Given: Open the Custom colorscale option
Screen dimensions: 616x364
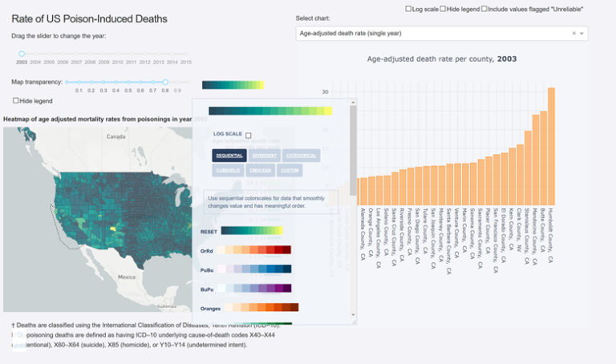Looking at the screenshot, I should [x=290, y=170].
